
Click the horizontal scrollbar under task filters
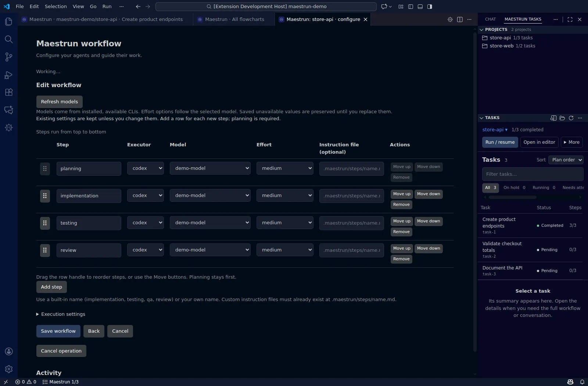513,197
